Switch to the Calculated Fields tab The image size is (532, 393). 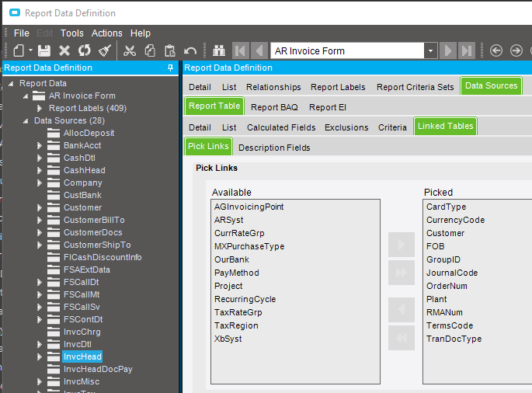click(x=281, y=127)
